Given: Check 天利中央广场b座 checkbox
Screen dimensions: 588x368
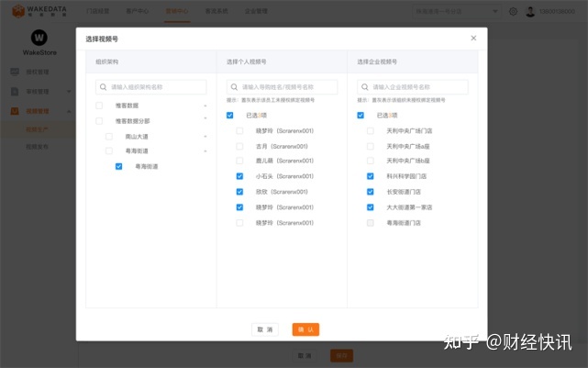Looking at the screenshot, I should 370,161.
